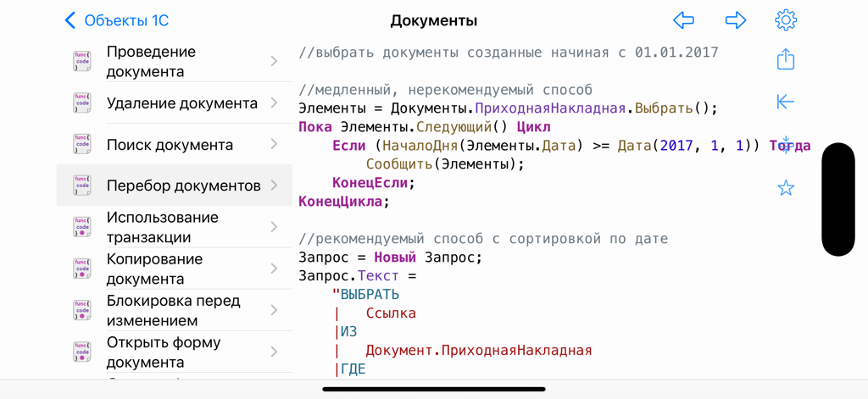
Task: Expand the Копирование документа chevron
Action: point(274,269)
